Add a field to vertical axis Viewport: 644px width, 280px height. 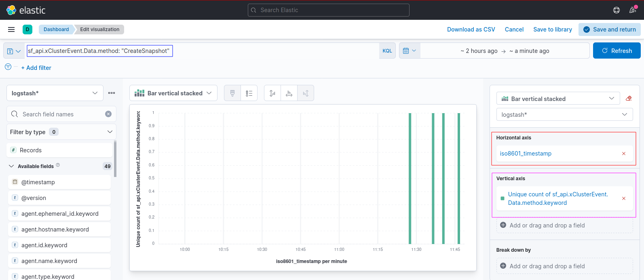pyautogui.click(x=564, y=225)
